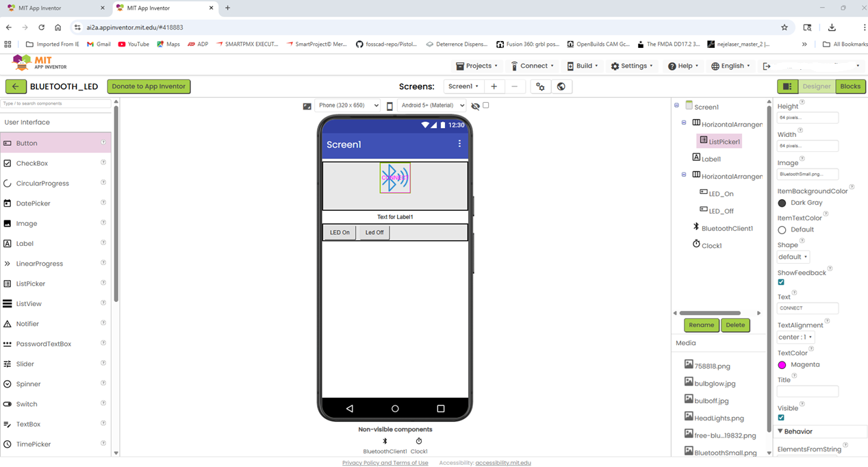Toggle the ShowFeedback checkbox
The width and height of the screenshot is (868, 467).
(x=781, y=282)
